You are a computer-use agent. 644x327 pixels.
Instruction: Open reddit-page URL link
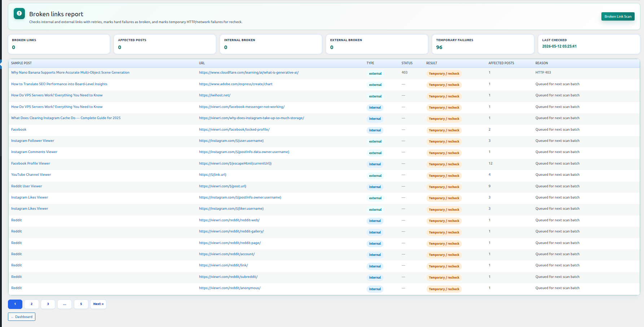coord(230,243)
